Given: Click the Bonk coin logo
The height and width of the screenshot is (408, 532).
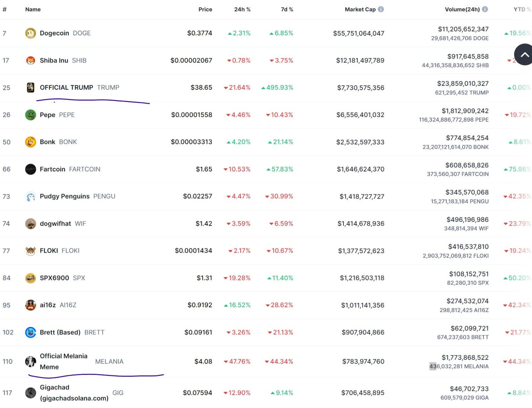Looking at the screenshot, I should (30, 142).
